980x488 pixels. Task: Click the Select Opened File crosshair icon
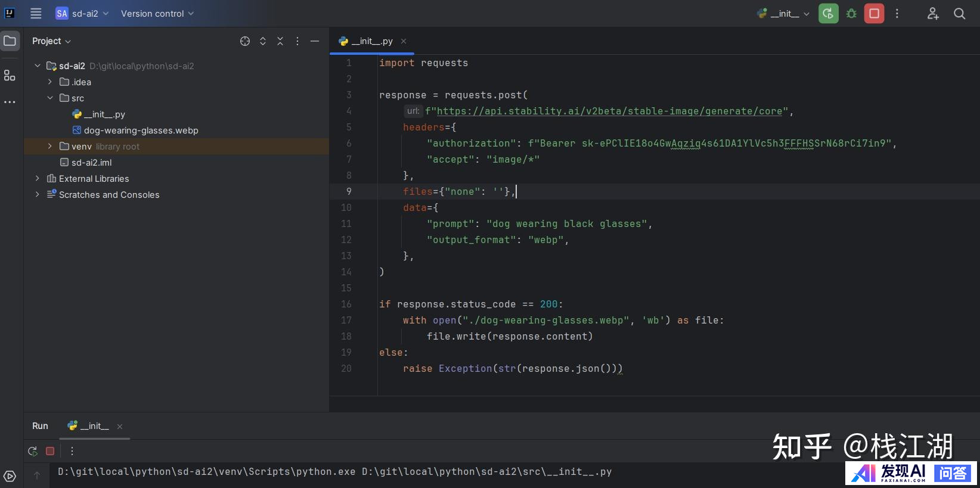[245, 41]
